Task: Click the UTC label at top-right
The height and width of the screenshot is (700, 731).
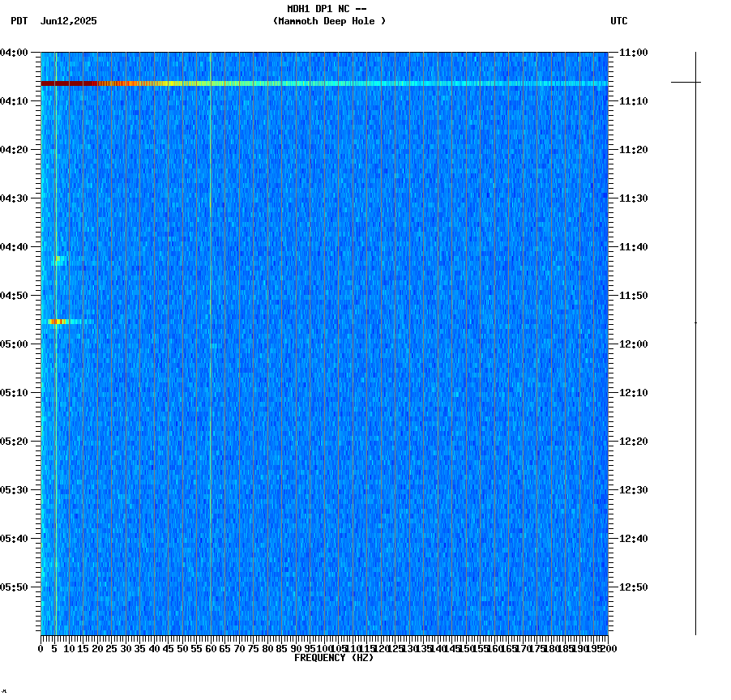Action: click(x=620, y=22)
